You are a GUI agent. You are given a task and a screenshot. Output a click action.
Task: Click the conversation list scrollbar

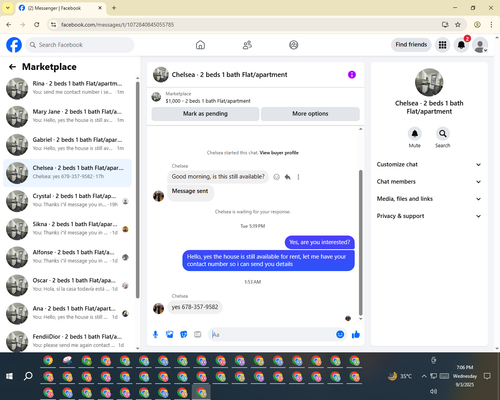137,190
